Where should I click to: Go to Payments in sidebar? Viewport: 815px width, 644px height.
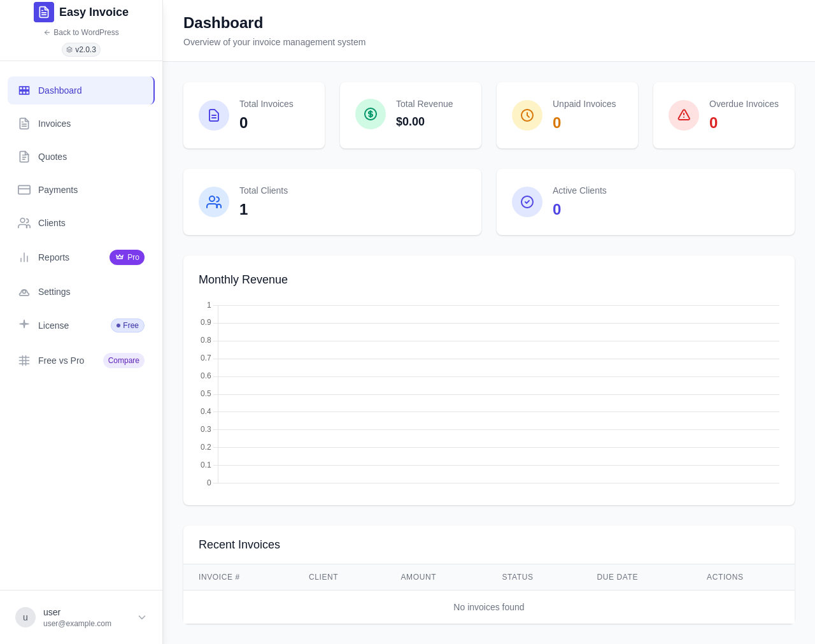click(x=81, y=190)
